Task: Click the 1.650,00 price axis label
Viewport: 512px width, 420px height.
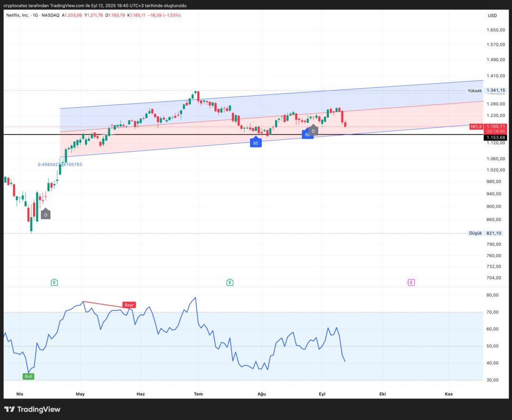Action: point(496,30)
